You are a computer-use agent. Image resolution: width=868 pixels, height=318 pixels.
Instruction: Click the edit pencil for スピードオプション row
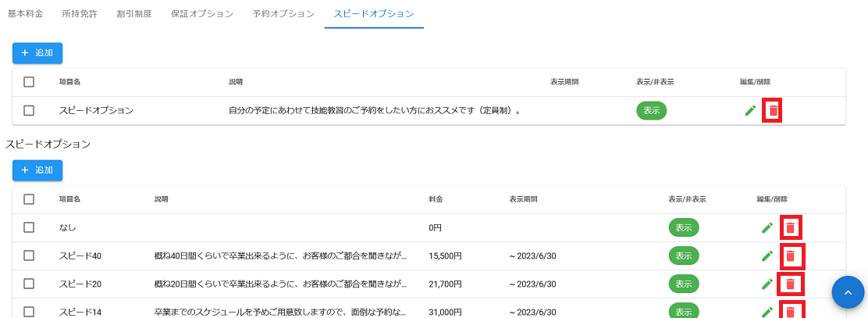pos(750,111)
